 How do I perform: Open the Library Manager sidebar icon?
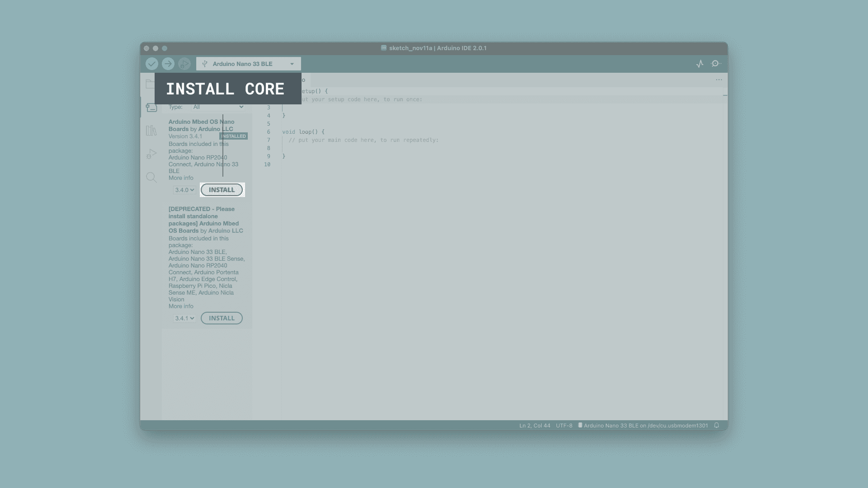[151, 131]
